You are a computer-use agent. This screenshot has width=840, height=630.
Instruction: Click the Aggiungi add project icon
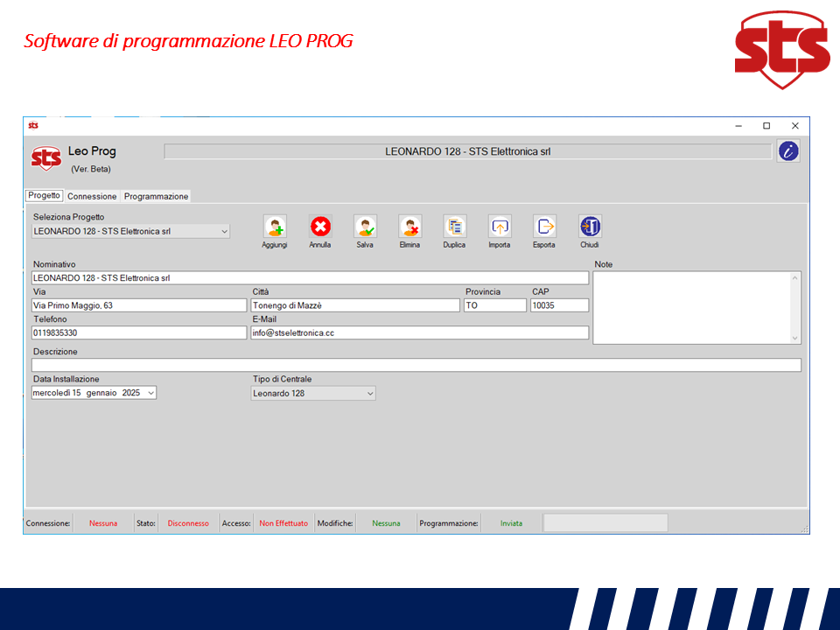click(x=275, y=227)
